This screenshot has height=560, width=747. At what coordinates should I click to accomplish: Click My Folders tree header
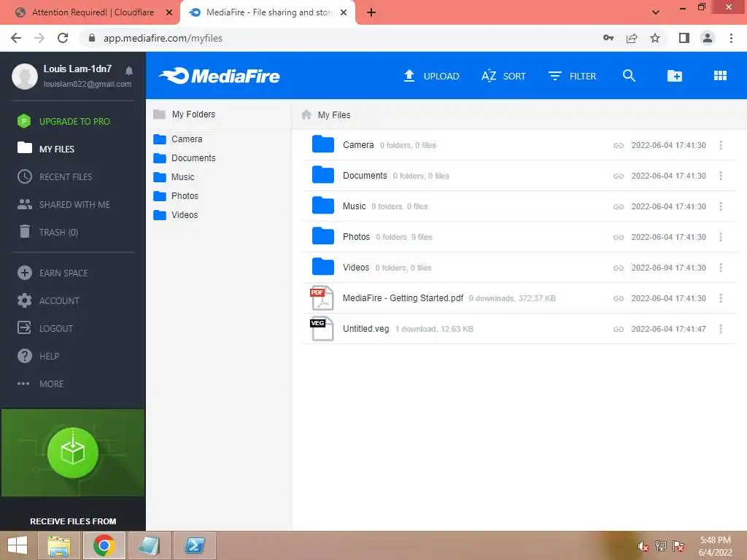click(x=185, y=114)
